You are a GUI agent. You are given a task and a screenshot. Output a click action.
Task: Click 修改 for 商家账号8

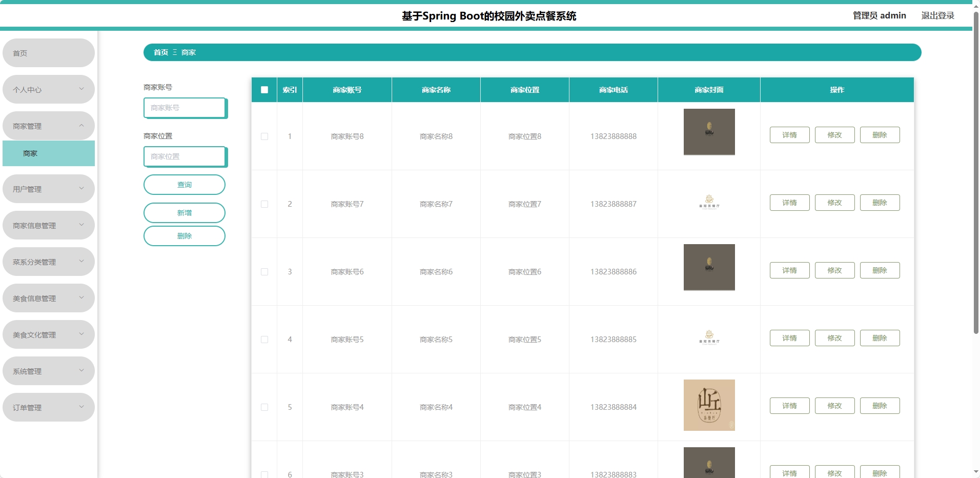point(835,135)
